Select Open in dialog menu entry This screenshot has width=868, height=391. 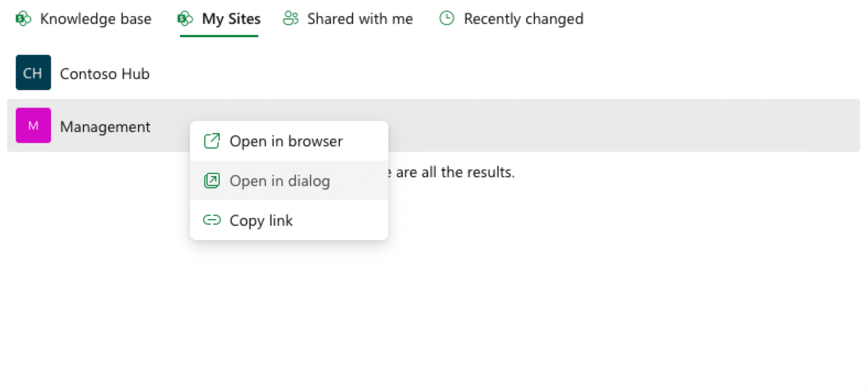click(279, 181)
